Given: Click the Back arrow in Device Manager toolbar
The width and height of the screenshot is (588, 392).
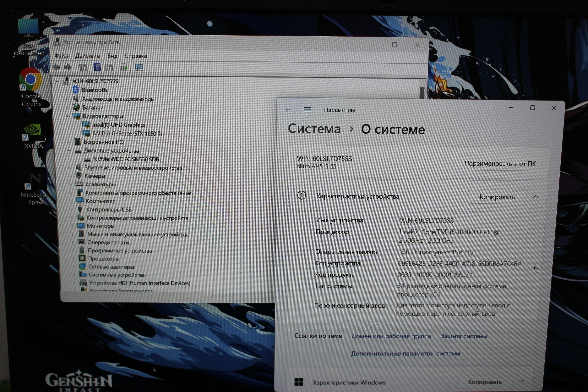Looking at the screenshot, I should pos(57,67).
